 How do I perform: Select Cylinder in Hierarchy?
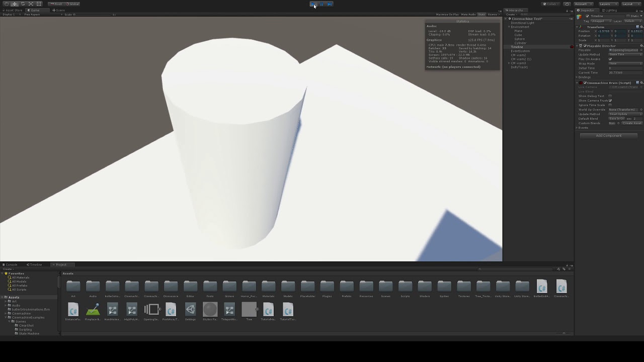(520, 43)
